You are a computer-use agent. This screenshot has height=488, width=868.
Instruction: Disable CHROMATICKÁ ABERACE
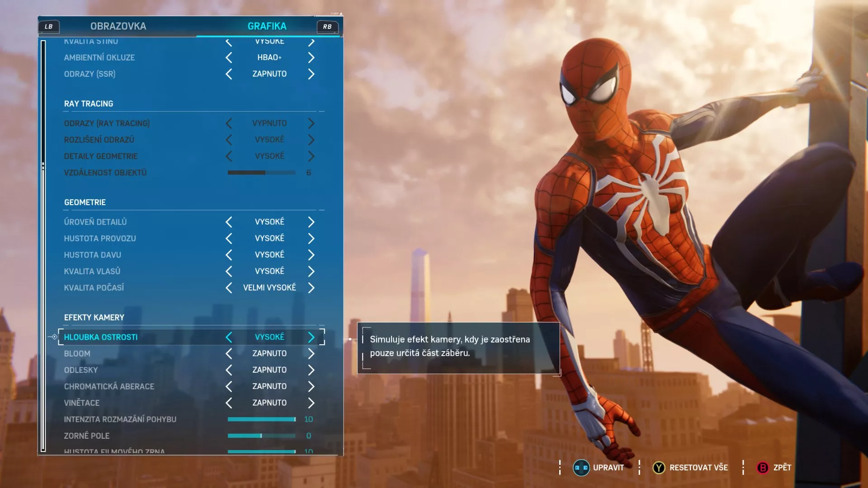pos(229,386)
